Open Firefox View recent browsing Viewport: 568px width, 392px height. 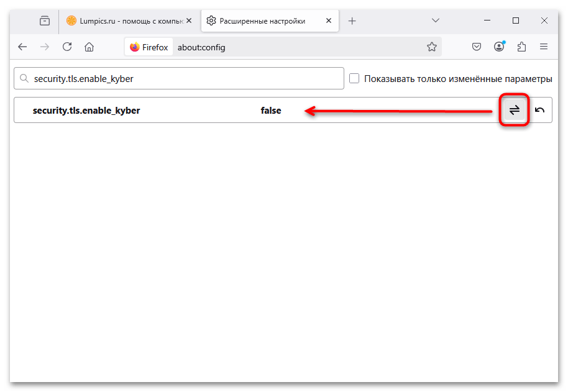point(45,21)
